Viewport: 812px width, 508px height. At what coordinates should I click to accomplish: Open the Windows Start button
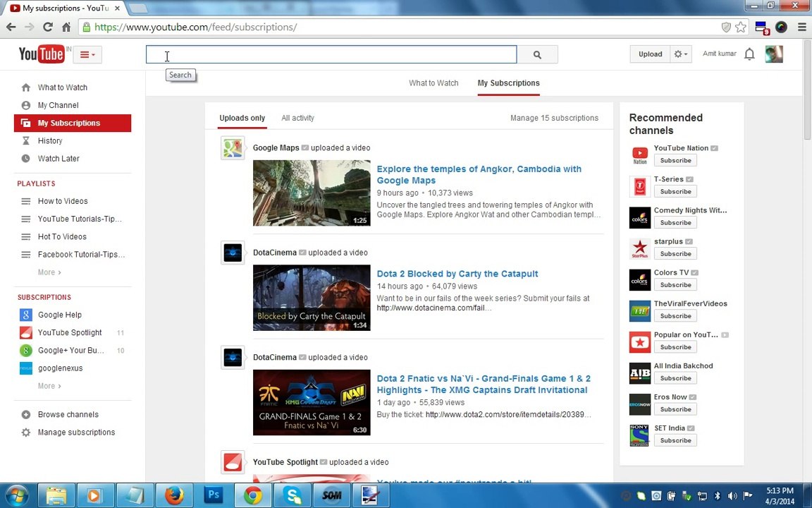16,496
